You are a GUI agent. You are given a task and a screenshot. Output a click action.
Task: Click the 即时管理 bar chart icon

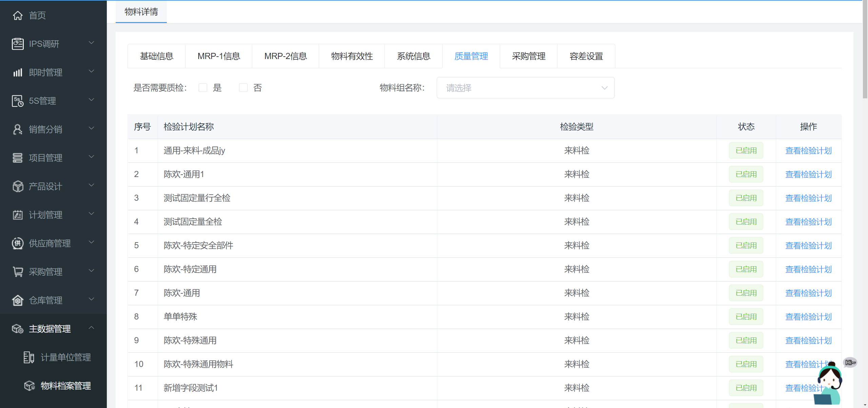tap(18, 73)
